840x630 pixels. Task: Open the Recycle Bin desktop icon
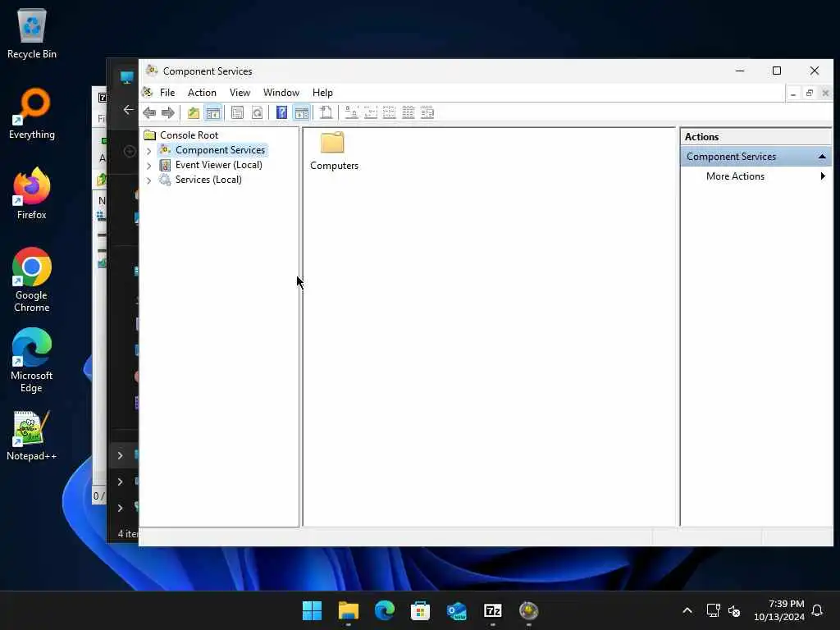32,33
